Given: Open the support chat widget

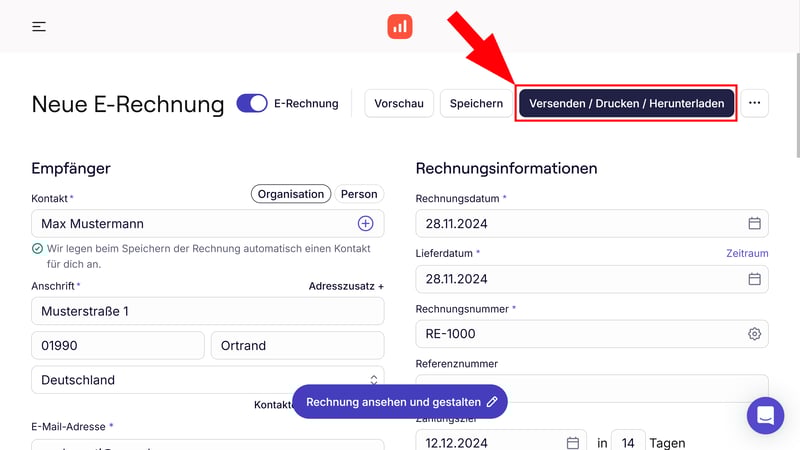Looking at the screenshot, I should point(765,415).
